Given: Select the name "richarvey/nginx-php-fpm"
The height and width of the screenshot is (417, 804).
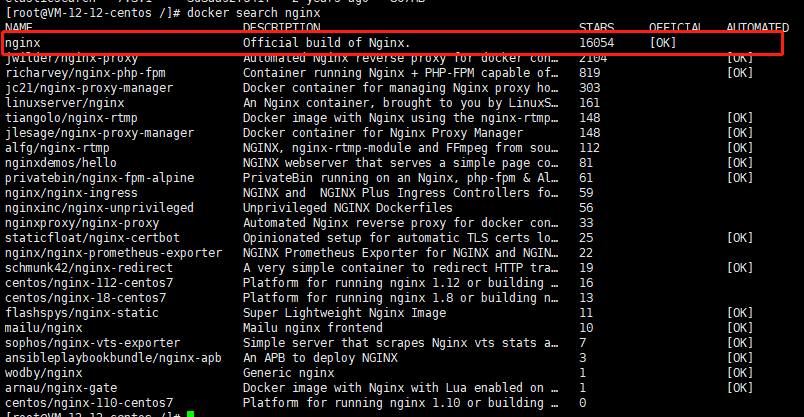Looking at the screenshot, I should click(86, 73).
